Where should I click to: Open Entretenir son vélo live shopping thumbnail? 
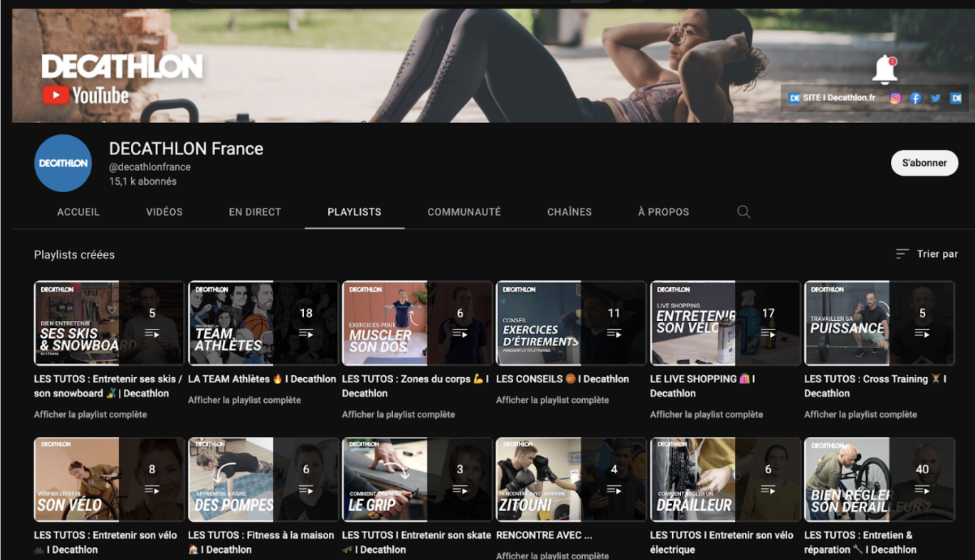725,323
